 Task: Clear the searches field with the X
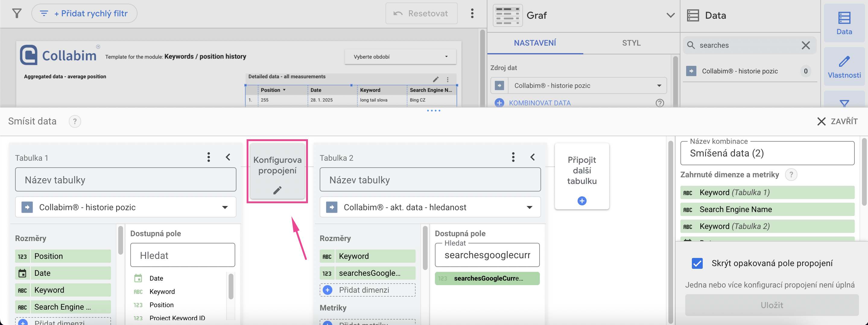pos(805,45)
